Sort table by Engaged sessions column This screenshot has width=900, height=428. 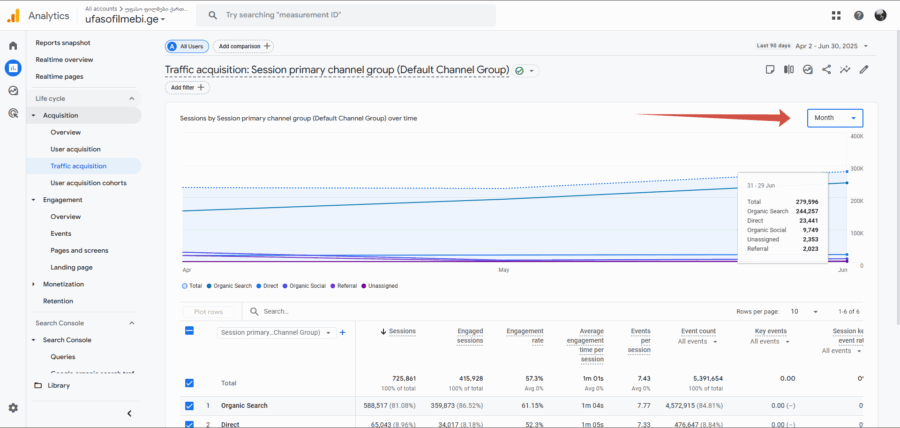pyautogui.click(x=470, y=336)
